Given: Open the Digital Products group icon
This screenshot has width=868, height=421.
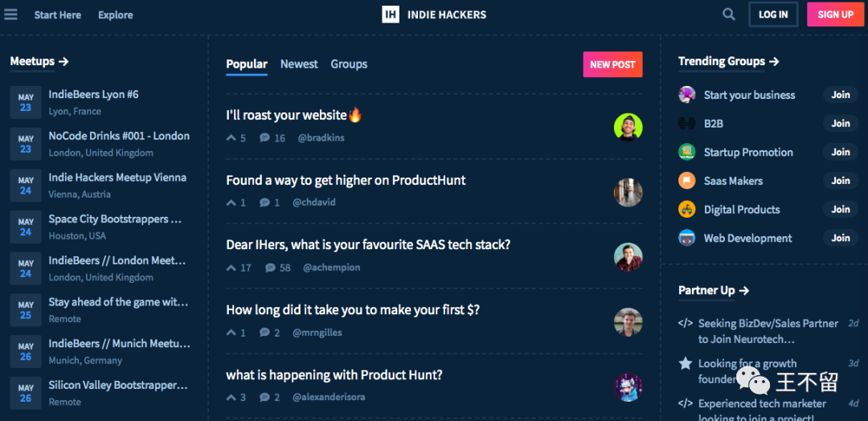Looking at the screenshot, I should [x=687, y=210].
